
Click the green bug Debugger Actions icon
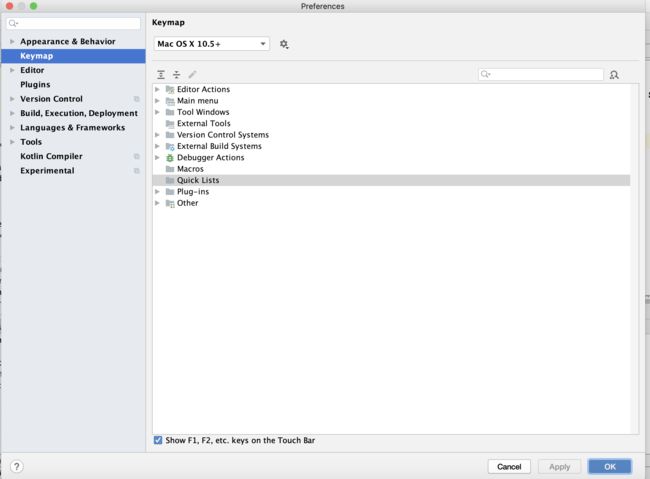[x=170, y=158]
